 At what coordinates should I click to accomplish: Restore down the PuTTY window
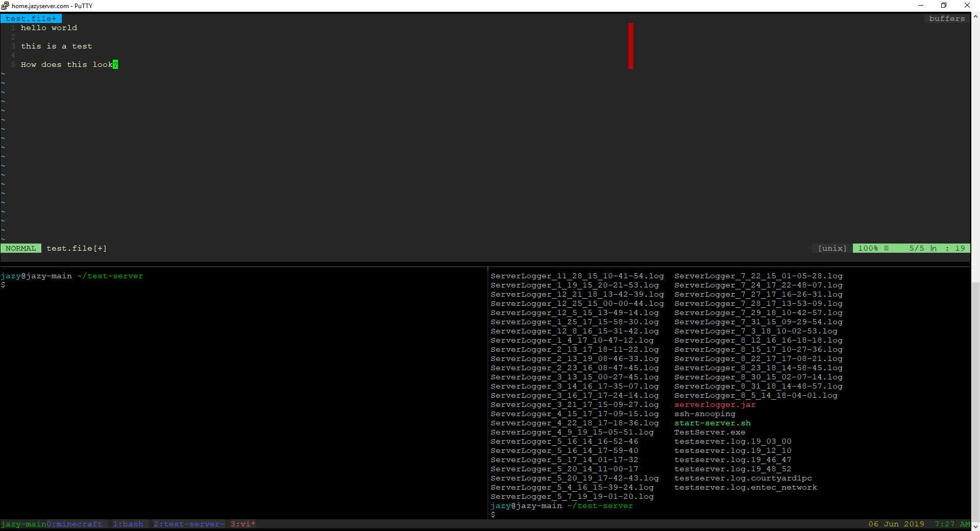pos(944,6)
